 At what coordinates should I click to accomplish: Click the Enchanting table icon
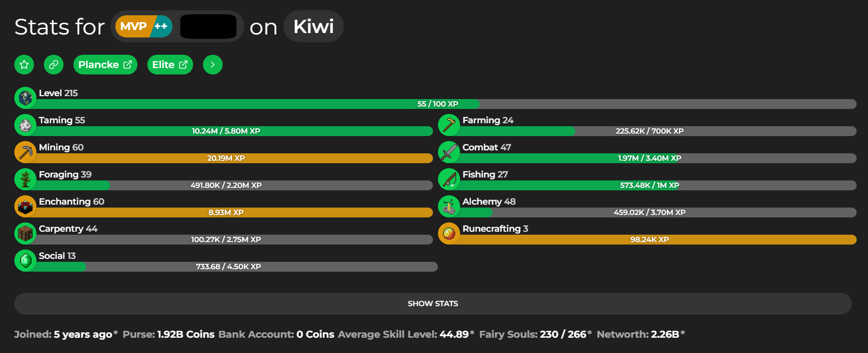[x=26, y=207]
